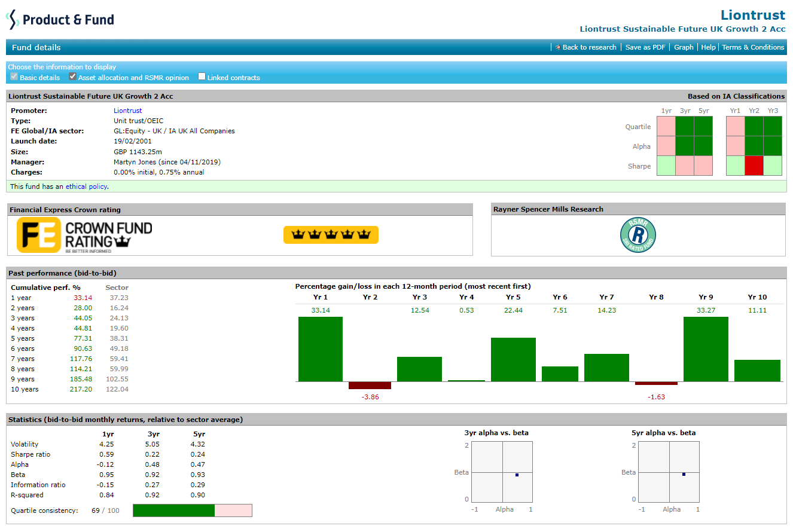
Task: Select the 10 years value 217.20
Action: pos(81,389)
